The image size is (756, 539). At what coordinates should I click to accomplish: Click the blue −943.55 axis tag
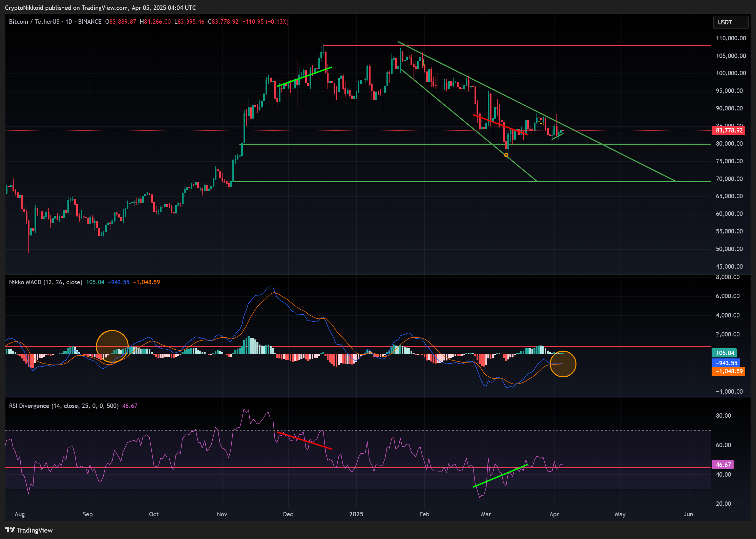coord(726,363)
